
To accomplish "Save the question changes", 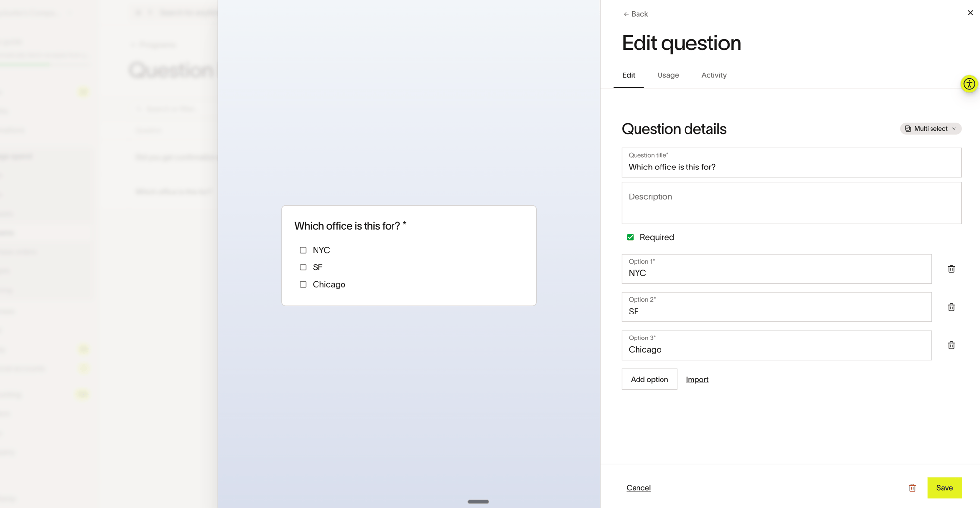I will (x=944, y=488).
